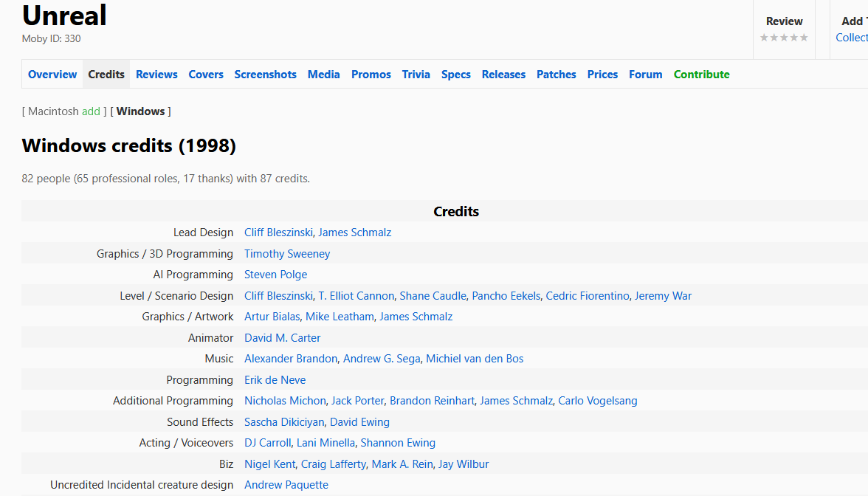Open T. Elliot Cannon's profile
Screen dimensions: 868x496
tap(356, 295)
